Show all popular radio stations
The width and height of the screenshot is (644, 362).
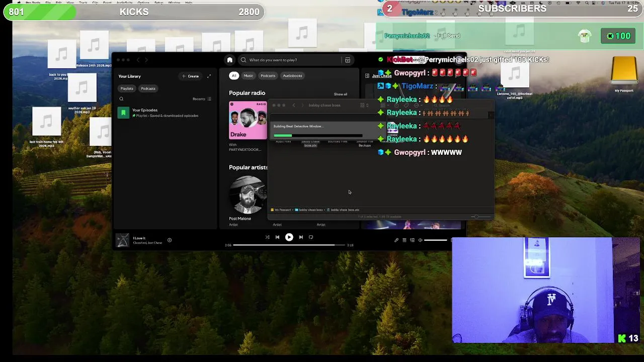(x=341, y=94)
